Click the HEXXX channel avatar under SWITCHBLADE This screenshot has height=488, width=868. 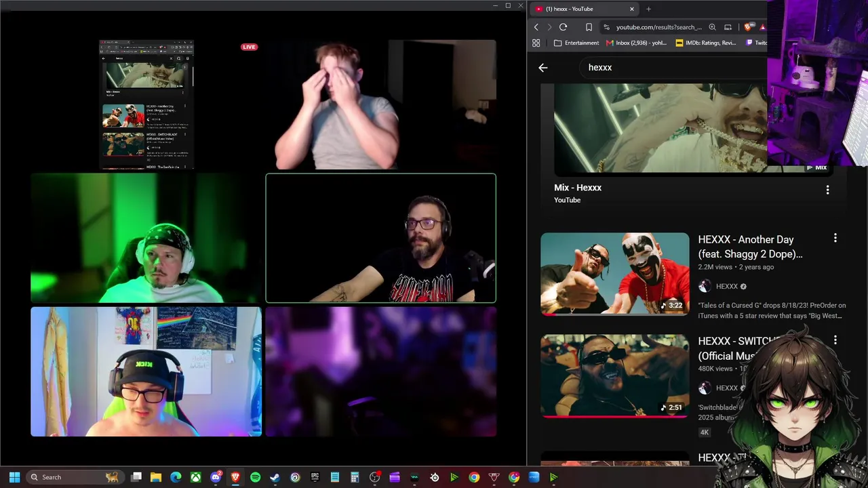coord(705,388)
